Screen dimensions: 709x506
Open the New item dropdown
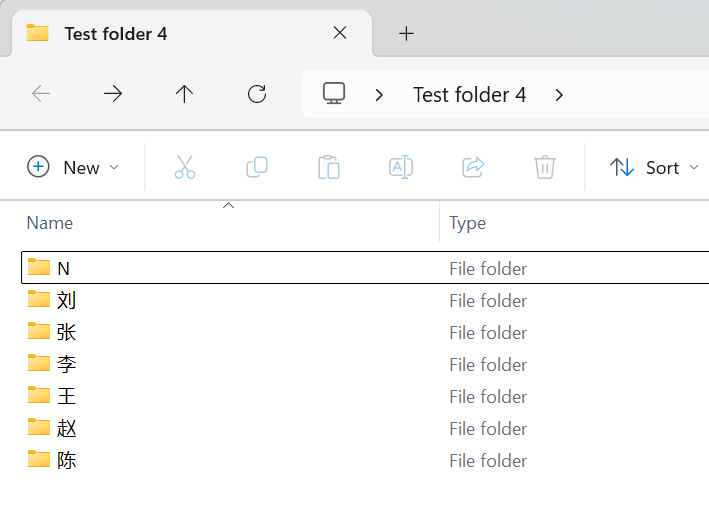coord(74,167)
